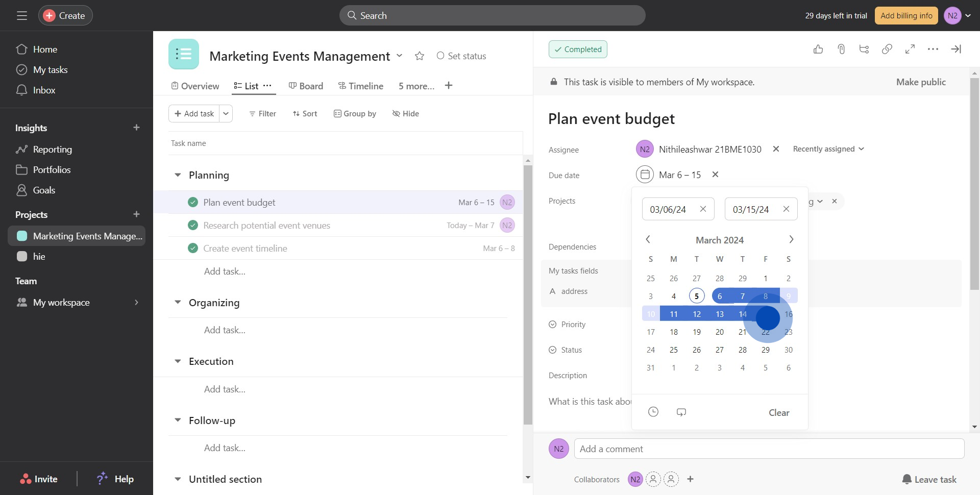Click the subtask icon in task header

(x=864, y=49)
